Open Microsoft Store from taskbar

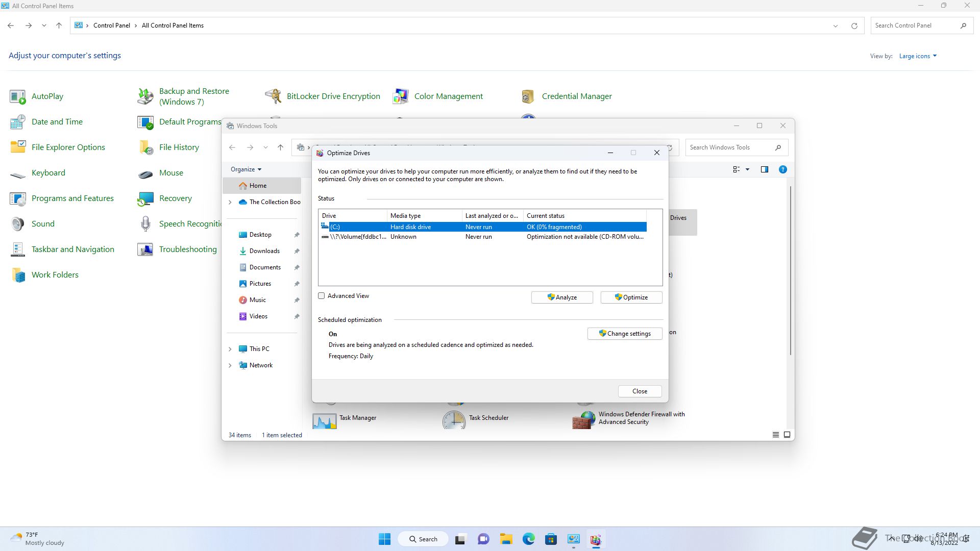coord(551,539)
